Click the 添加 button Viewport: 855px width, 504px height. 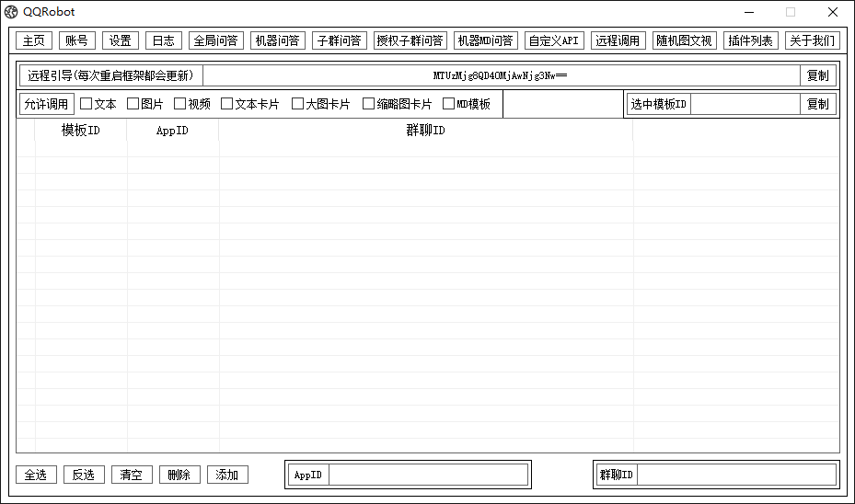(x=227, y=475)
